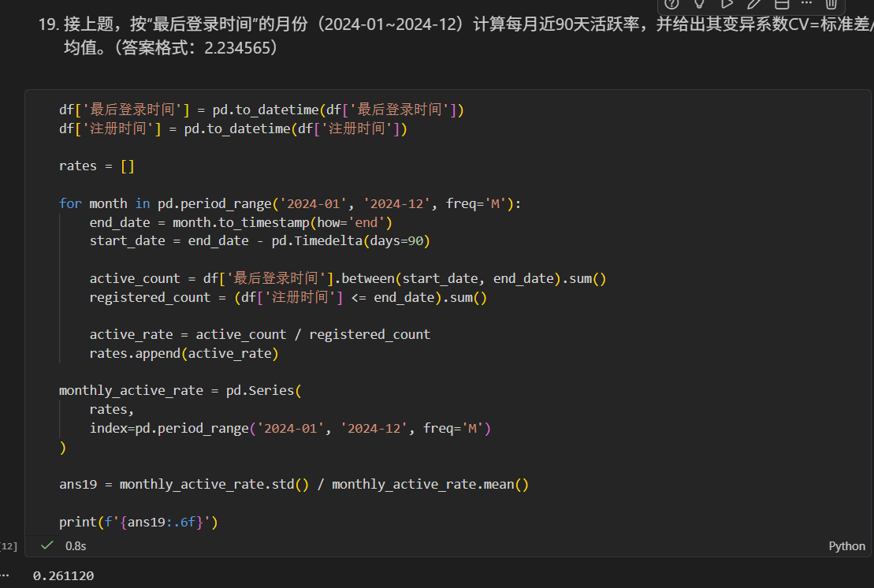
Task: Click the 'rates.append(active_rate)' line
Action: click(184, 353)
